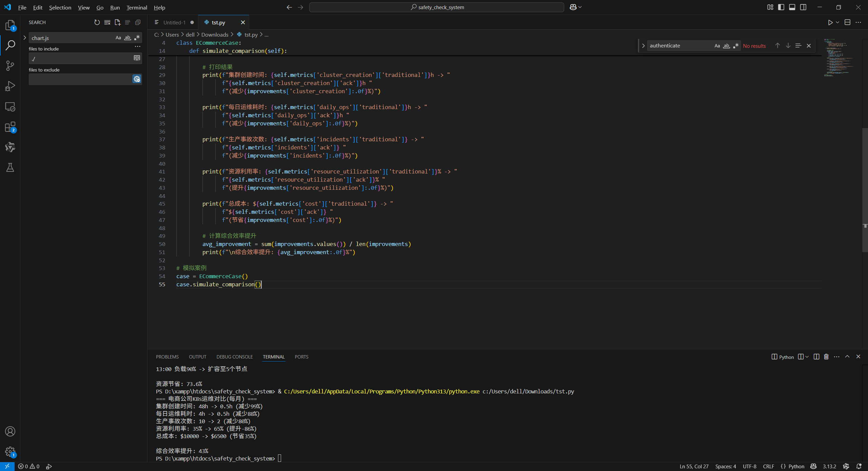Open Remote Explorer view
The image size is (868, 471).
[x=10, y=107]
